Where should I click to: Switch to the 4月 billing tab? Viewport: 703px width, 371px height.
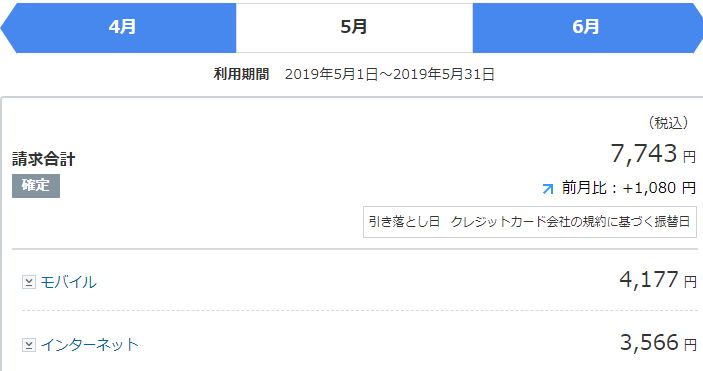122,27
